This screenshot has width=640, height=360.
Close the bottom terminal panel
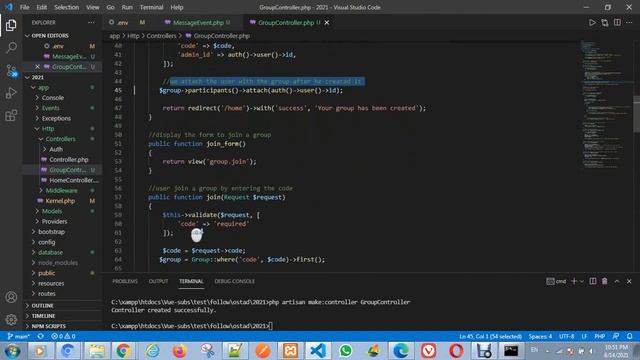[629, 281]
